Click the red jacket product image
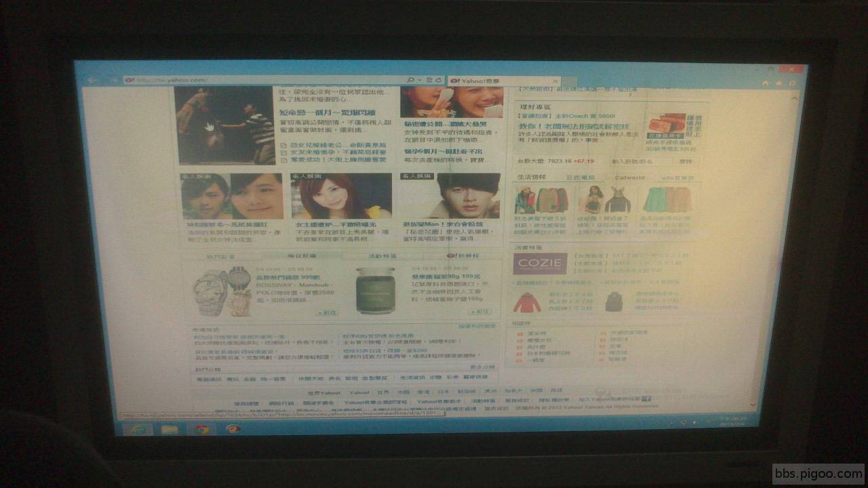 click(527, 302)
